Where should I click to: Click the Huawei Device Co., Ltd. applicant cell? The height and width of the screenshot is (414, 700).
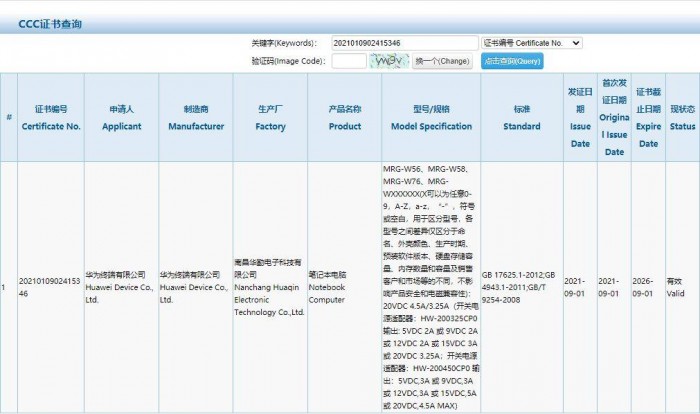121,287
